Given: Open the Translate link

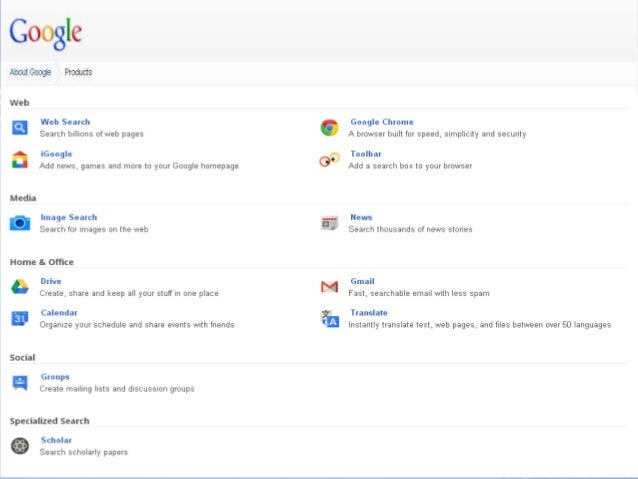Looking at the screenshot, I should click(x=369, y=313).
